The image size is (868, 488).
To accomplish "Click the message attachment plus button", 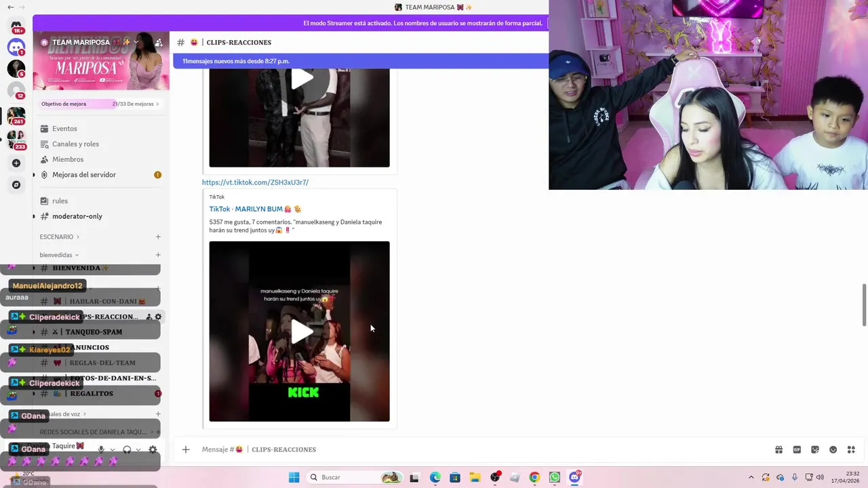I will 186,449.
